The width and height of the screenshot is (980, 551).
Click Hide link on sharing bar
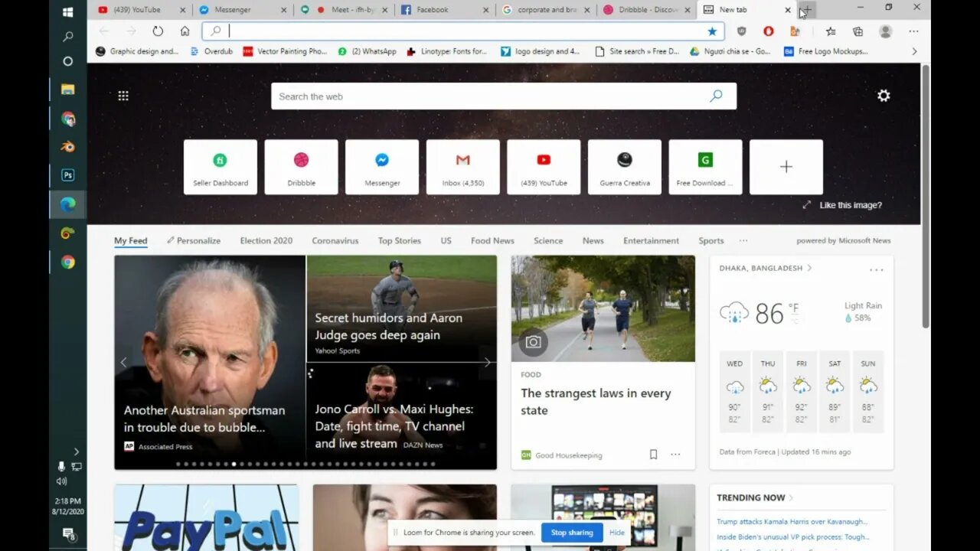(617, 533)
